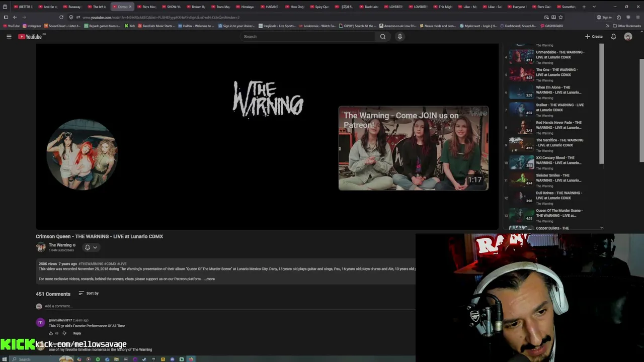The height and width of the screenshot is (362, 644).
Task: Switch to the Himalaya tab
Action: point(245,7)
